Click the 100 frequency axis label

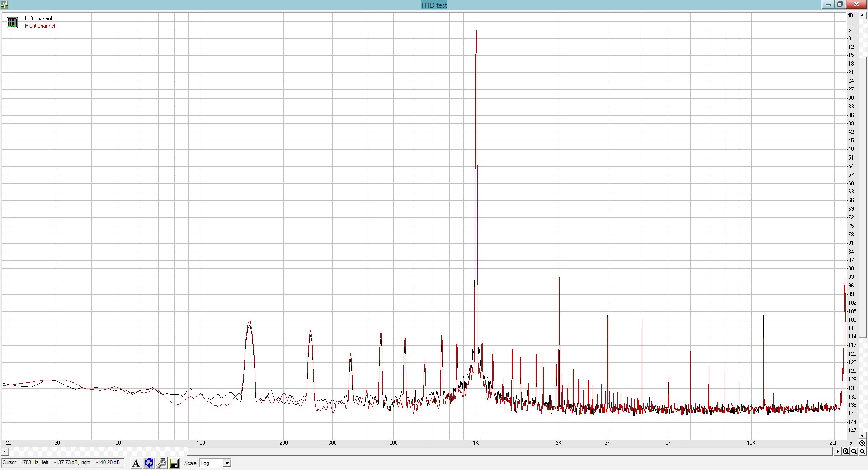pos(201,443)
